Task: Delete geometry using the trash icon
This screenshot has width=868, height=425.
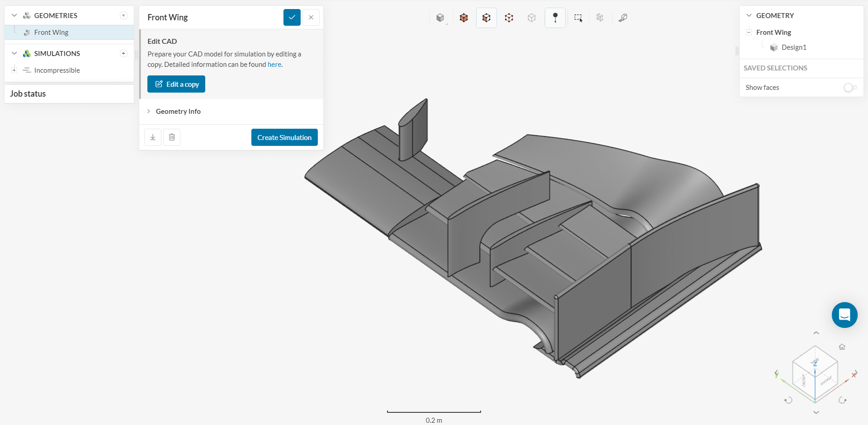Action: tap(172, 137)
